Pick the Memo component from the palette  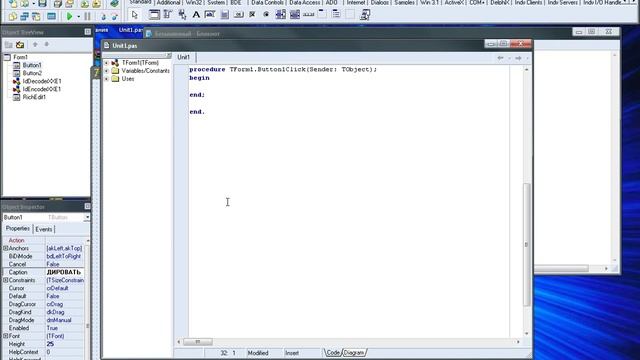coord(224,15)
